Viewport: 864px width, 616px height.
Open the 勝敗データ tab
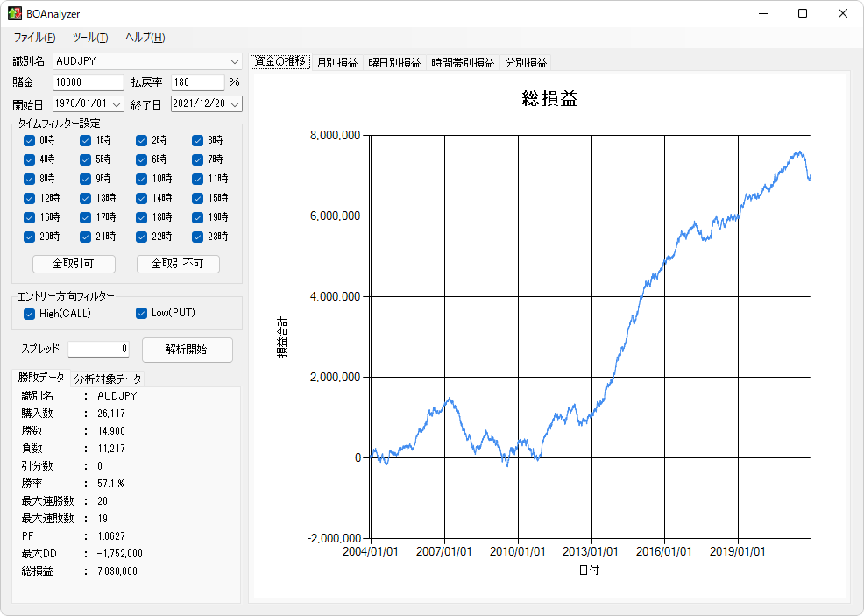click(41, 378)
